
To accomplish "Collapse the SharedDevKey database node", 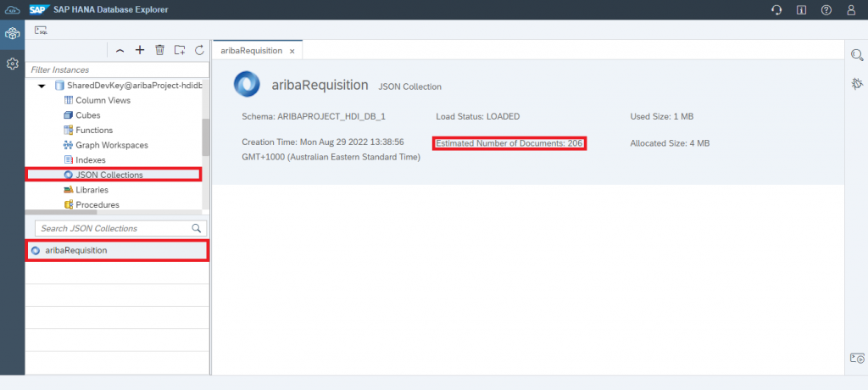I will click(x=42, y=86).
